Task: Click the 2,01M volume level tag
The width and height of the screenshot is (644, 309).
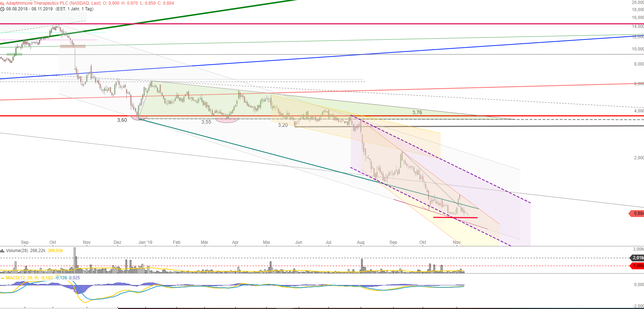Action: point(637,258)
